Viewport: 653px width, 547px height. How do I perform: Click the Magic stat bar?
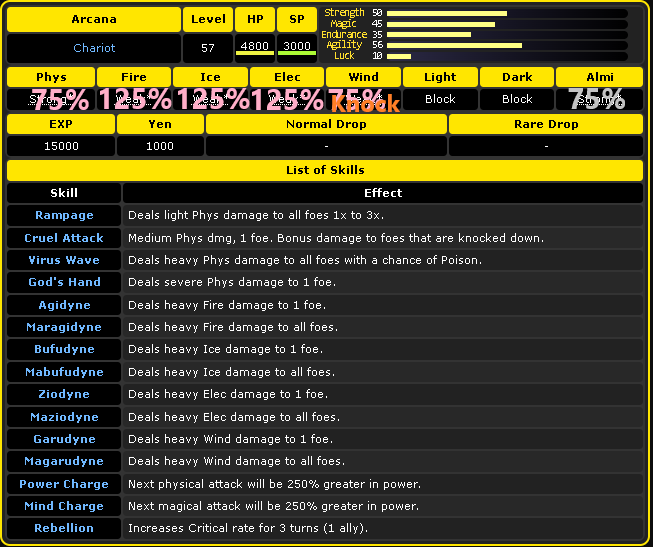click(507, 24)
